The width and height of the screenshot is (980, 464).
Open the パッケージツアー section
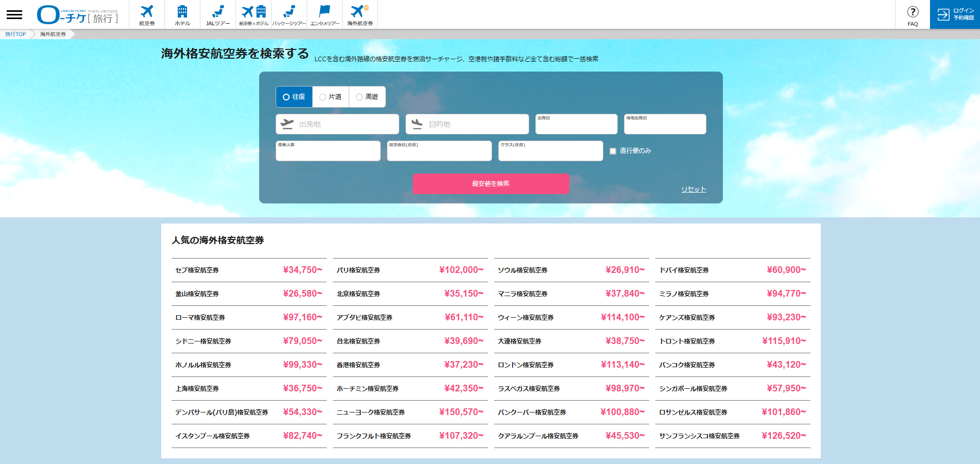[x=289, y=14]
